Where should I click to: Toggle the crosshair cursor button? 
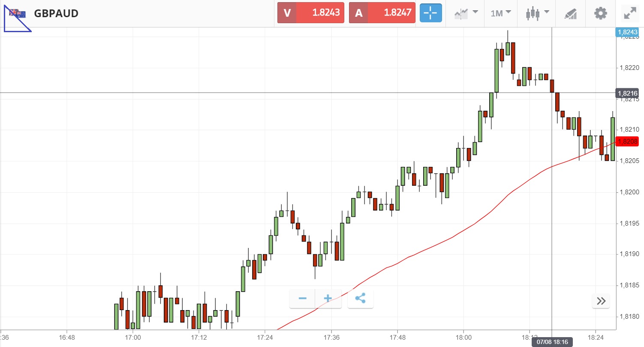430,13
